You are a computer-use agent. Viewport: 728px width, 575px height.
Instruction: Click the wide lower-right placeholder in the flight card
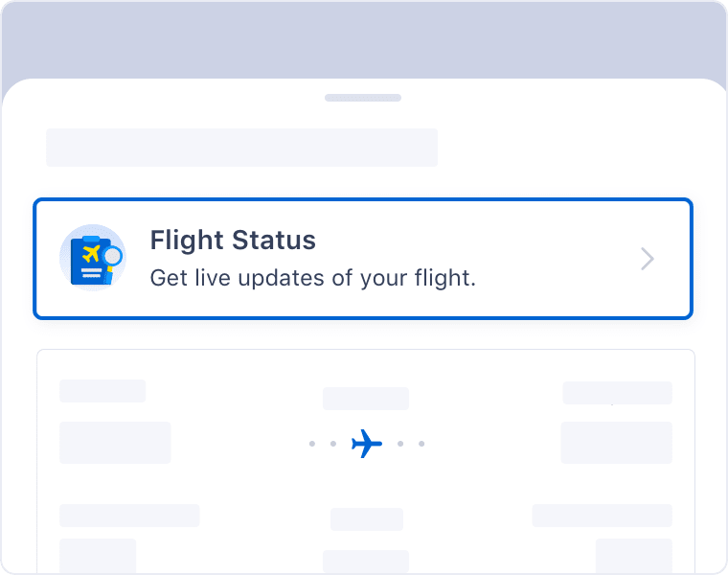tap(603, 516)
